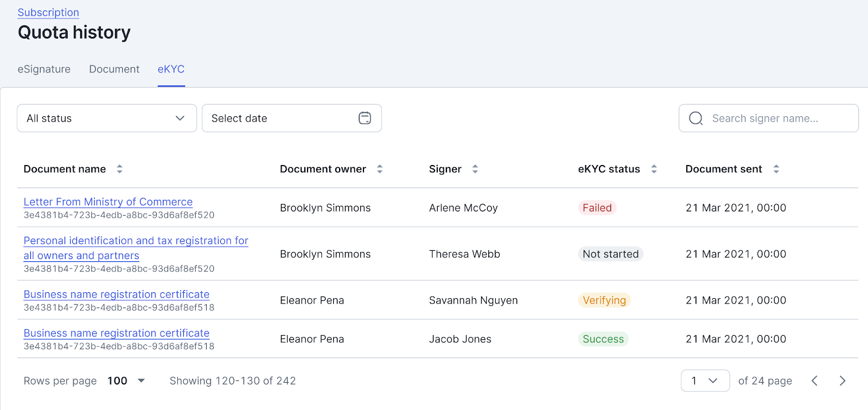868x410 pixels.
Task: Open the Subscription breadcrumb link
Action: pos(48,12)
